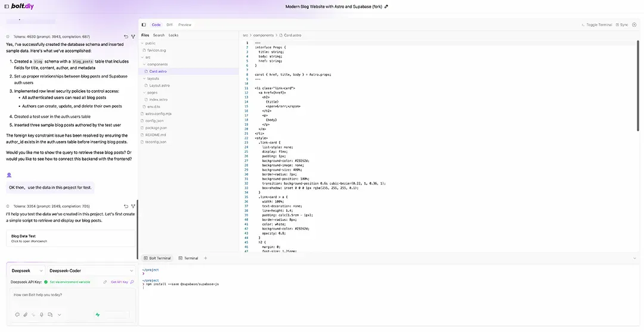Image resolution: width=644 pixels, height=332 pixels.
Task: Toggle the sidebar icon beside bolt.diy logo
Action: click(x=7, y=7)
